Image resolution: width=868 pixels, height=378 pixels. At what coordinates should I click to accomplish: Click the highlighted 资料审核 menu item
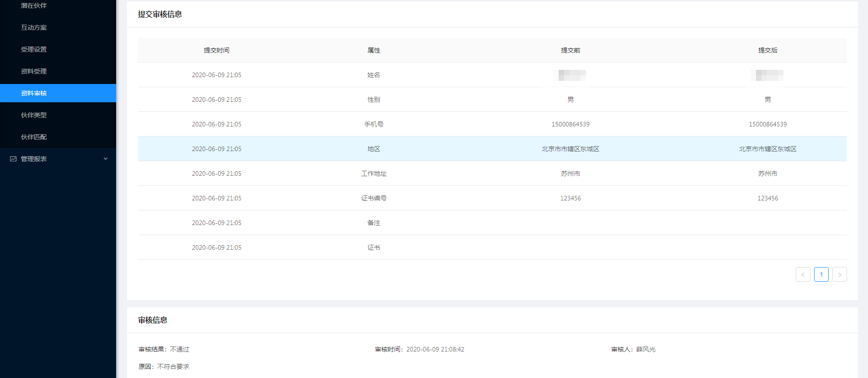point(58,93)
